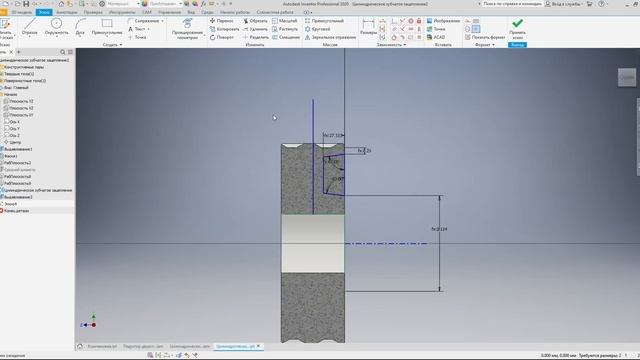This screenshot has width=640, height=360.
Task: Select the Размеры (Dimension) tool
Action: click(x=368, y=27)
